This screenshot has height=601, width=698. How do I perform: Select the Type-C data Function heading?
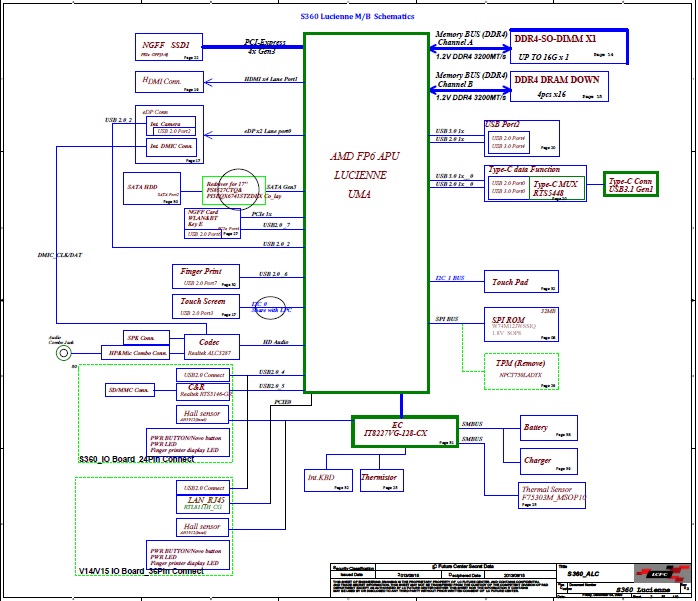pos(524,169)
